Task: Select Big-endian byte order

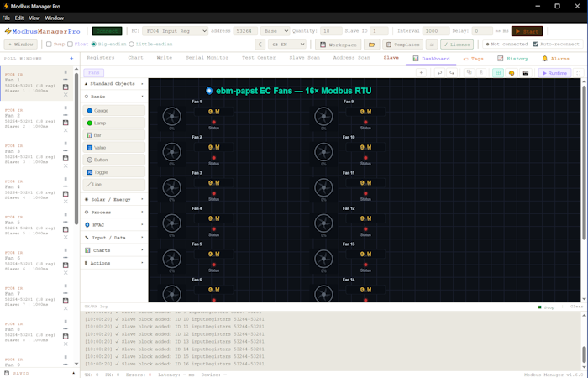Action: click(x=94, y=45)
